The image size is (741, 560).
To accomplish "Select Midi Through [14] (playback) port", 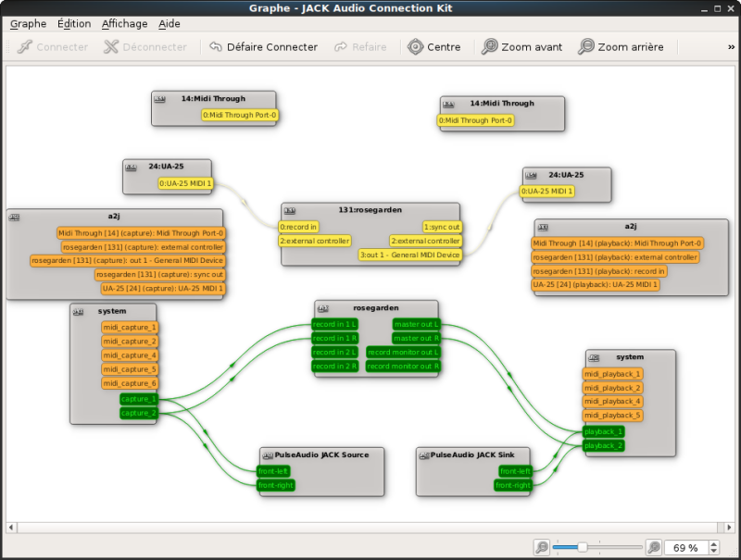I will click(x=617, y=243).
